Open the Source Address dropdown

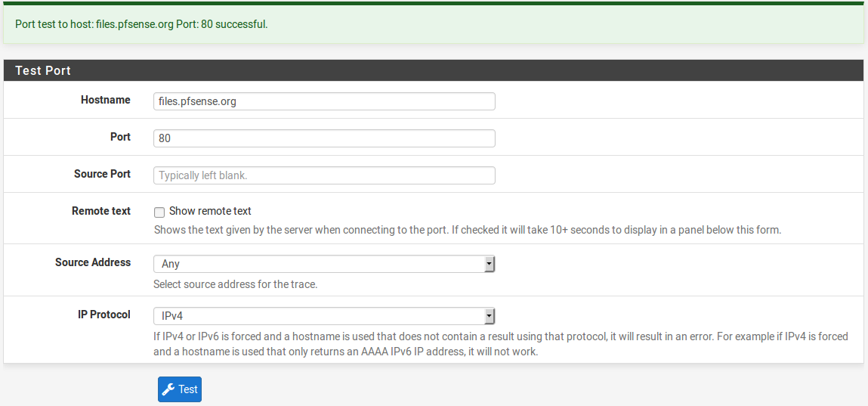pos(323,264)
